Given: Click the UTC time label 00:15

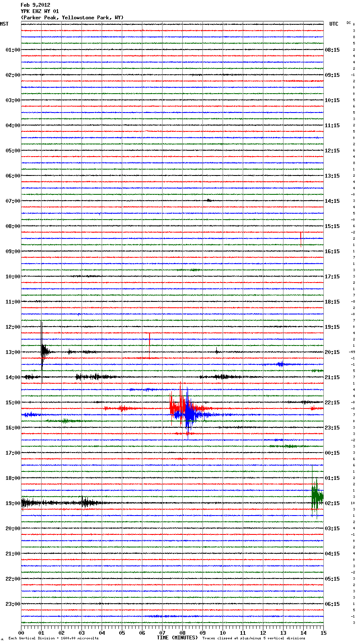Looking at the screenshot, I should point(332,453).
